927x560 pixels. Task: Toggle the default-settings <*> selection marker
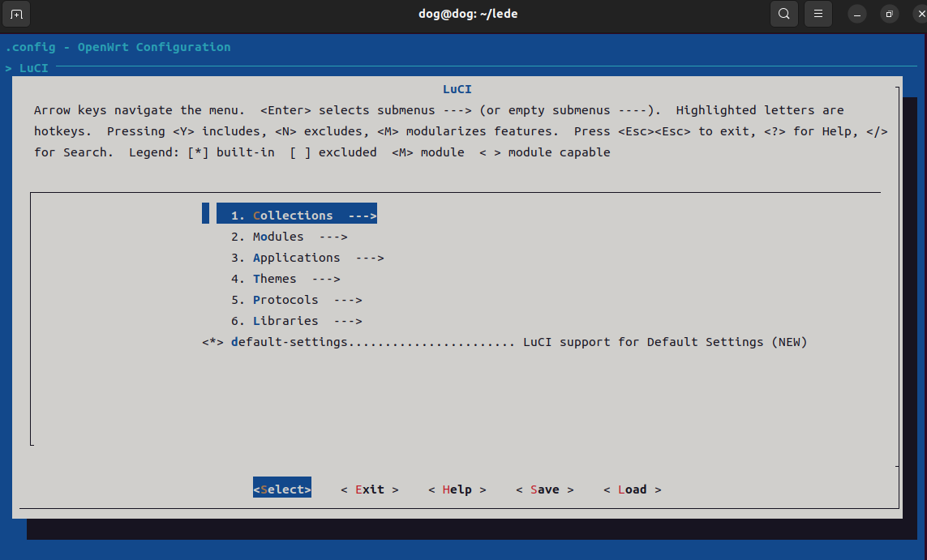[212, 342]
